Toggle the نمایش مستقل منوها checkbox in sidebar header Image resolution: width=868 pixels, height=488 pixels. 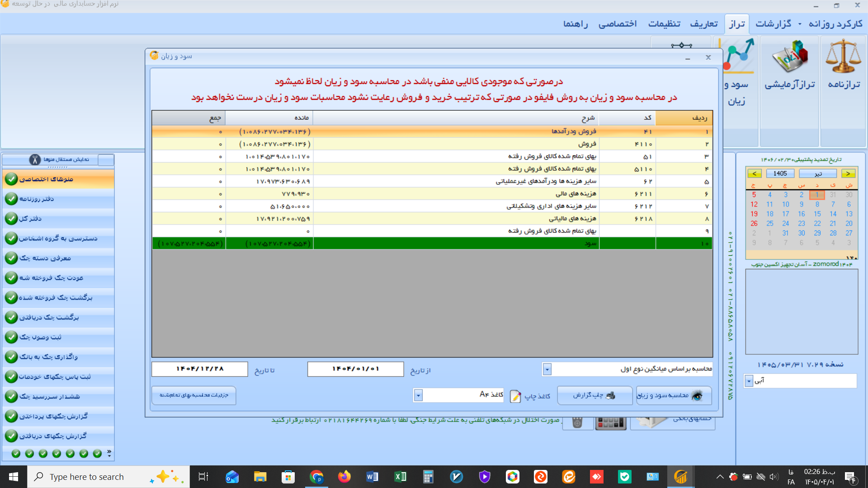coord(106,160)
